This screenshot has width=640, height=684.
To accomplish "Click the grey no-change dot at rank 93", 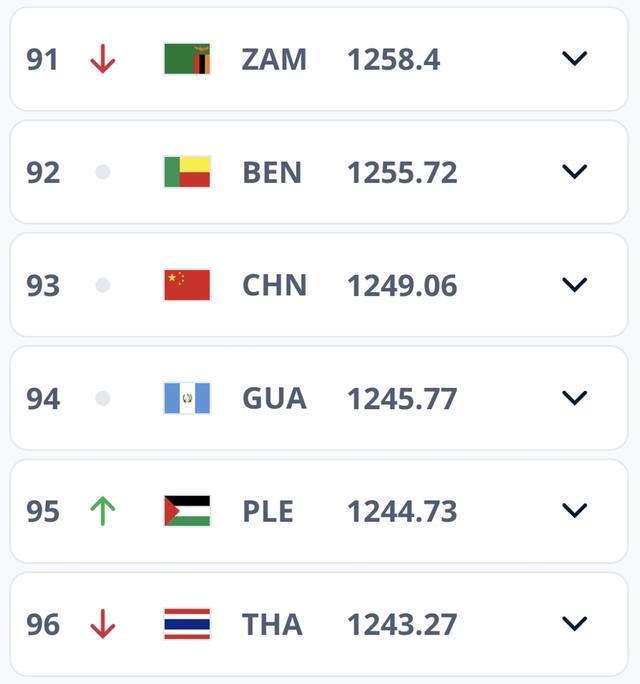I will pos(102,285).
